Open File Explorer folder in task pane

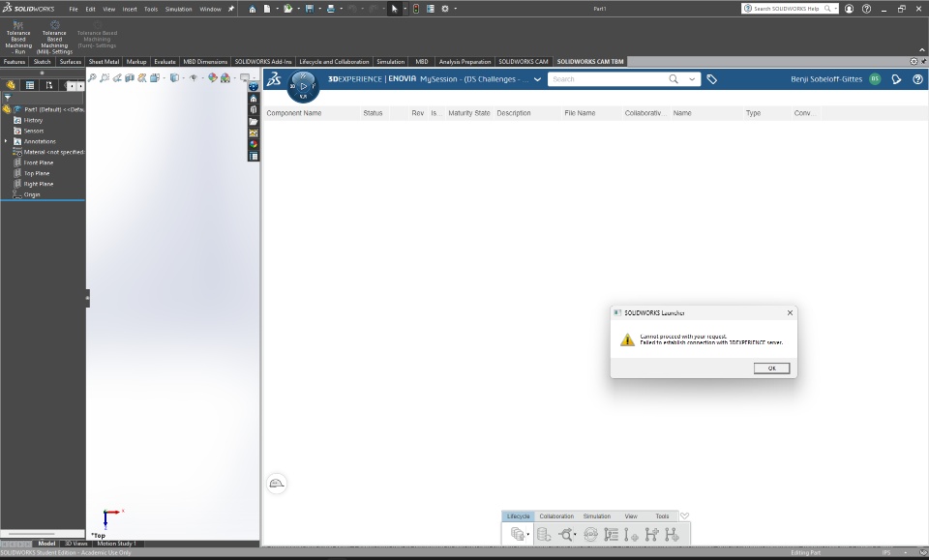tap(254, 121)
